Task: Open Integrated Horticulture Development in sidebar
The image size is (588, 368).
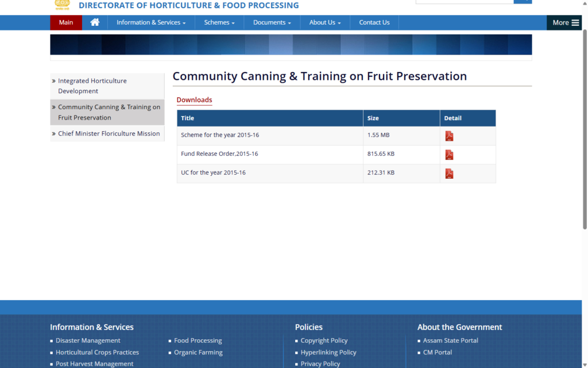Action: (x=92, y=86)
